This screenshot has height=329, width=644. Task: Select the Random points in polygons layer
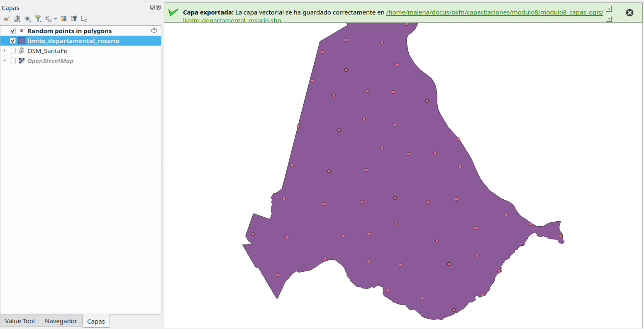coord(69,31)
